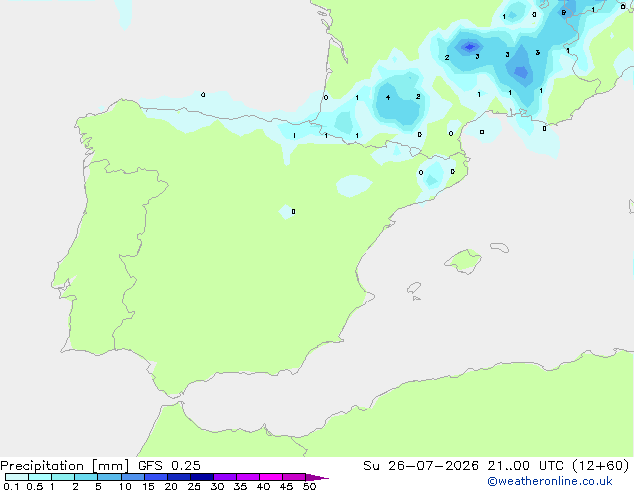This screenshot has height=490, width=634.
Task: Click the 20–25 mm dark blue legend swatch
Action: tap(179, 477)
